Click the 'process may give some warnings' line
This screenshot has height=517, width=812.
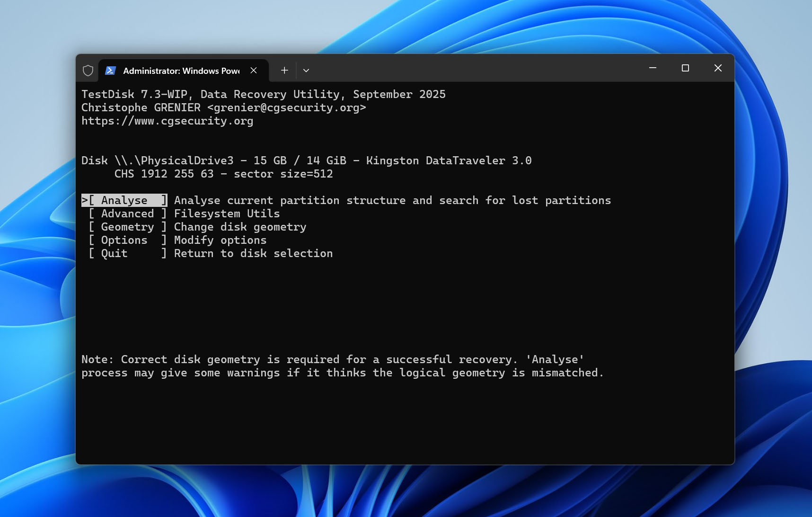click(343, 373)
